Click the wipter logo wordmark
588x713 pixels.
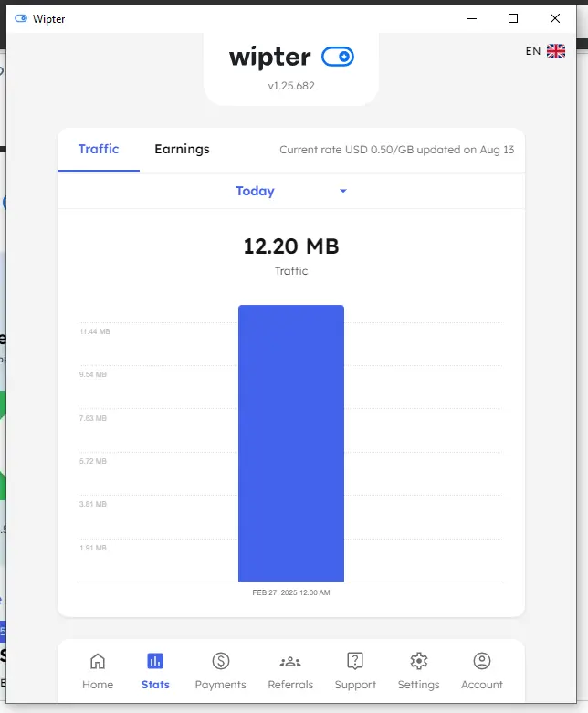pos(270,58)
